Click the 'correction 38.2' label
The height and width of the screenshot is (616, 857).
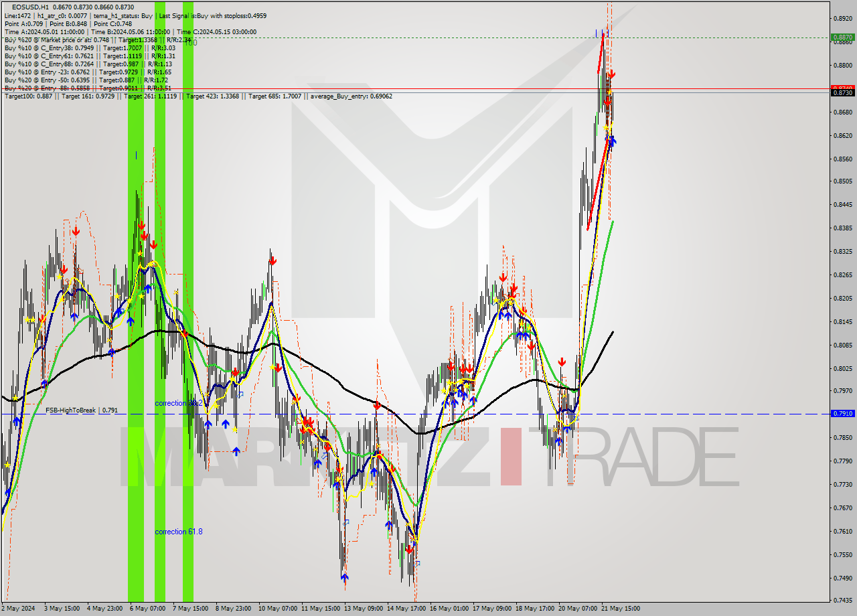(179, 403)
